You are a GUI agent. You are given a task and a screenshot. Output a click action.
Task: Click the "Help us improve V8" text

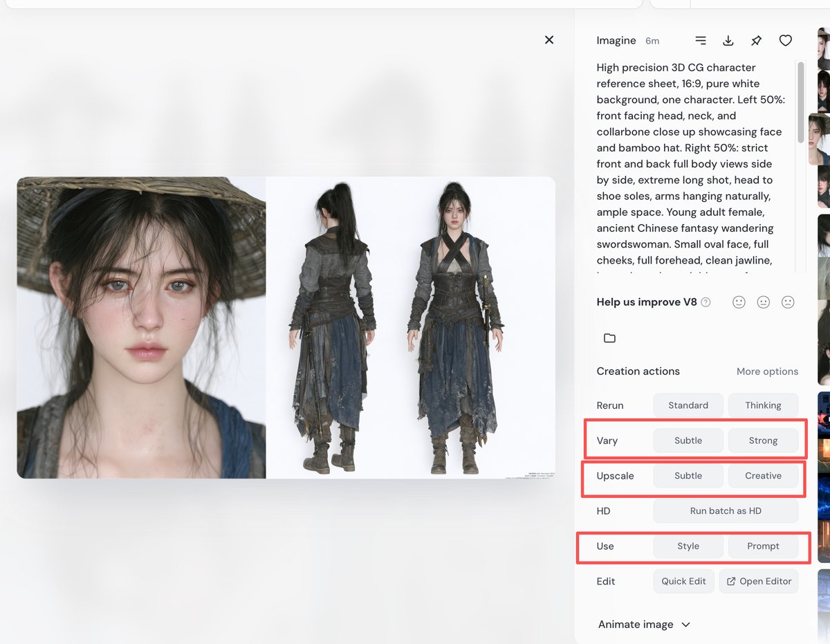click(647, 302)
